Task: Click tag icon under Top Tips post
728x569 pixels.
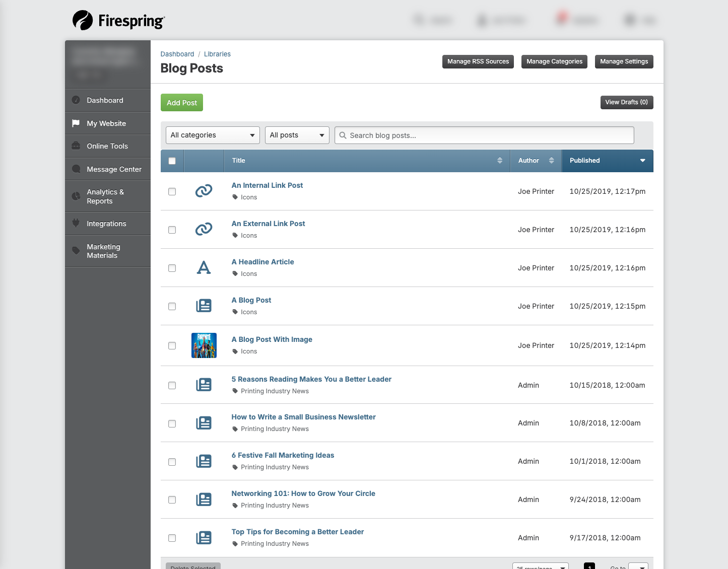Action: point(235,544)
